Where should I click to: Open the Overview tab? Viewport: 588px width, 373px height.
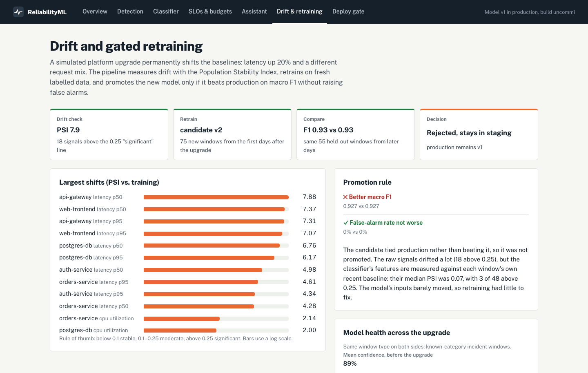point(95,11)
